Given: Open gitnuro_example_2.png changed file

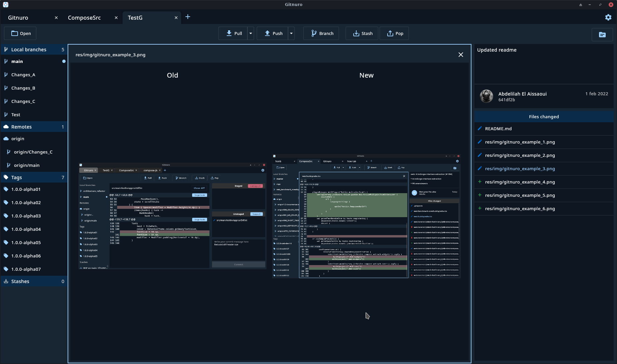Looking at the screenshot, I should pyautogui.click(x=544, y=155).
